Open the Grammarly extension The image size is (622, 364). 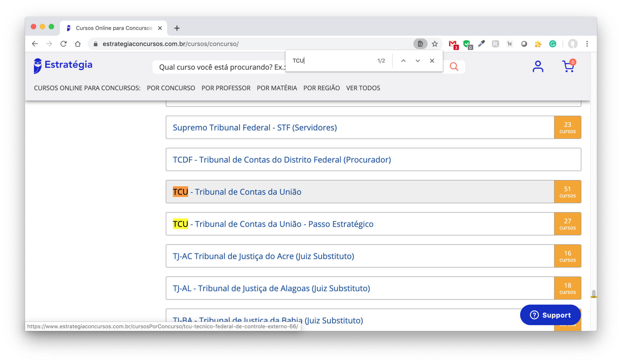553,44
